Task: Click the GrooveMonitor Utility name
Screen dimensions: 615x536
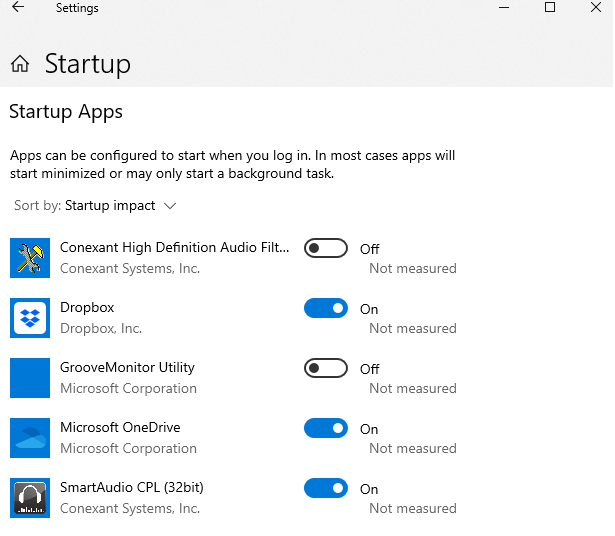Action: (127, 368)
